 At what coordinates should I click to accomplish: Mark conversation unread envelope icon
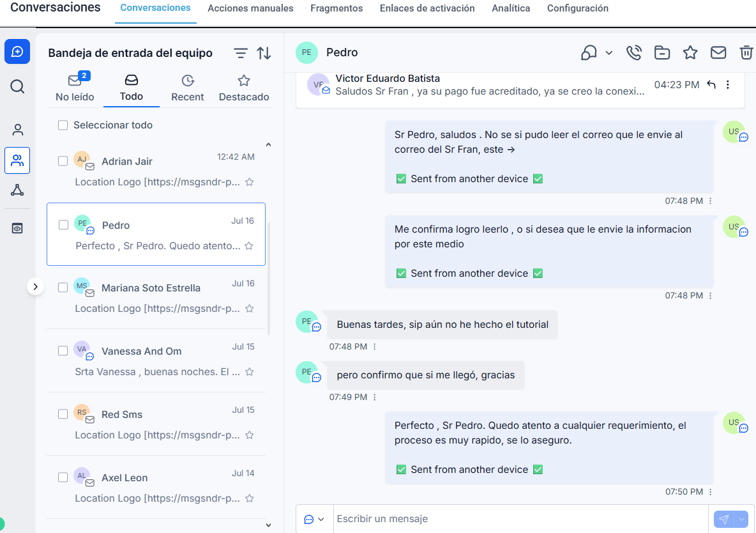[x=718, y=52]
